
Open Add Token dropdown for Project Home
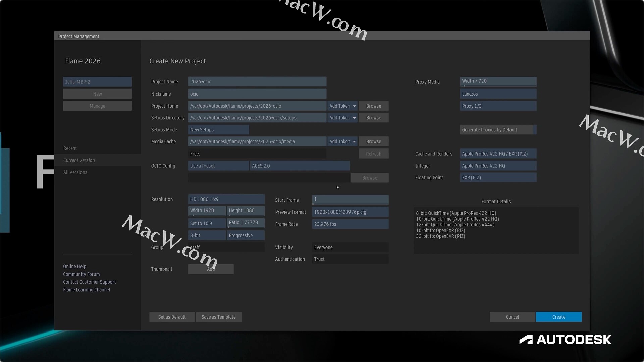click(342, 106)
